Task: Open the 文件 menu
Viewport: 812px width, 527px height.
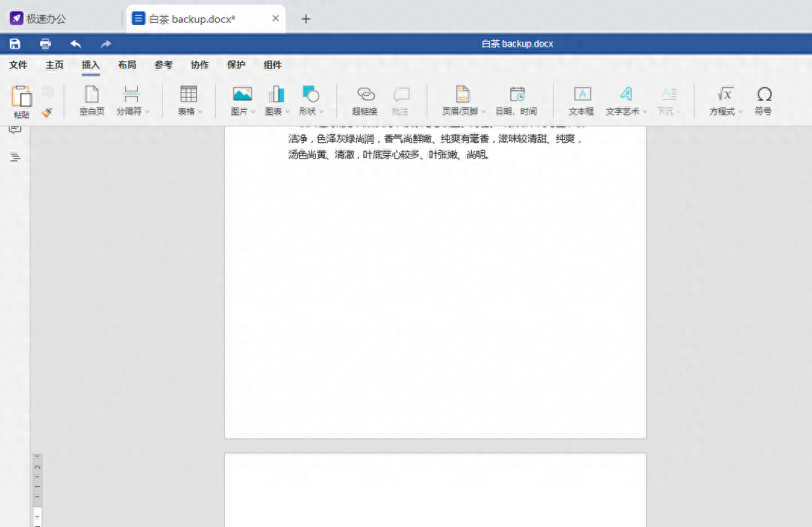Action: [x=18, y=64]
